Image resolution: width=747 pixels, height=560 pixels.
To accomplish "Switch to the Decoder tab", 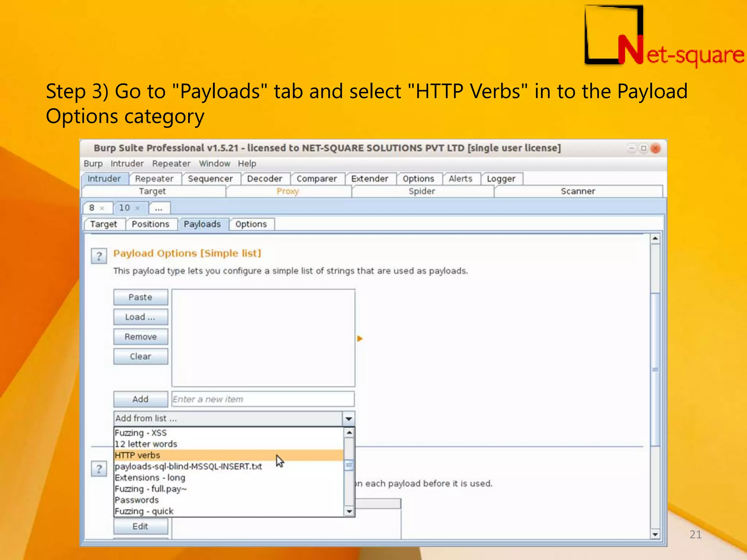I will [x=265, y=179].
